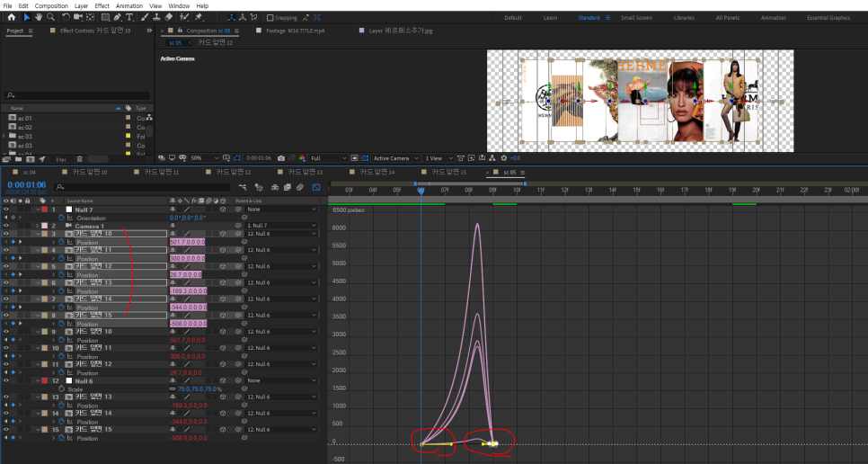Select the Puppet Pin tool
868x464 pixels.
tap(199, 17)
